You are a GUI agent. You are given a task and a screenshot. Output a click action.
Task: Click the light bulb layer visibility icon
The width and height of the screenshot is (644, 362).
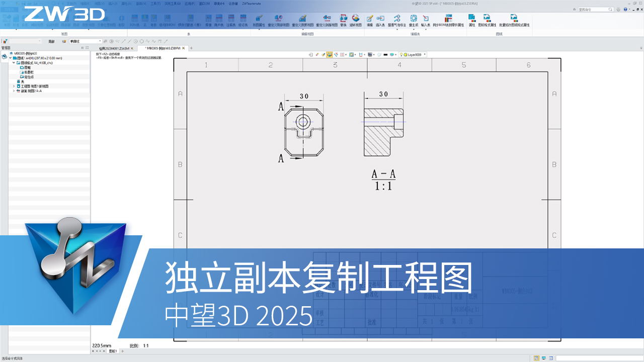(x=401, y=54)
